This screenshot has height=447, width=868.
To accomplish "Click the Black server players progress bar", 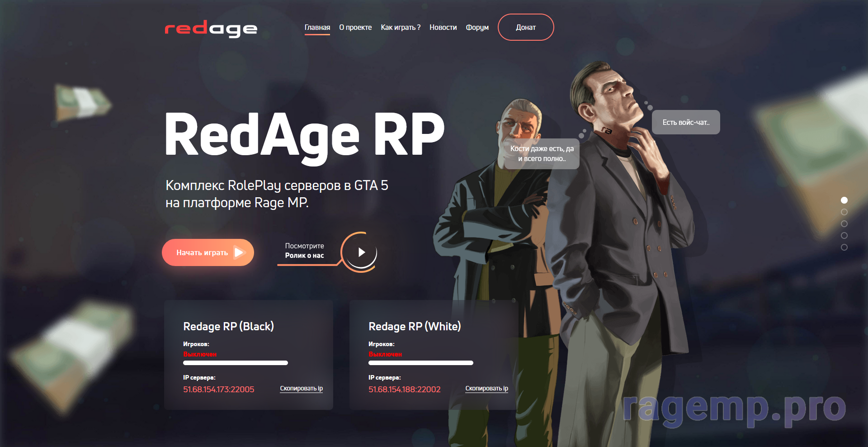I will [x=236, y=363].
